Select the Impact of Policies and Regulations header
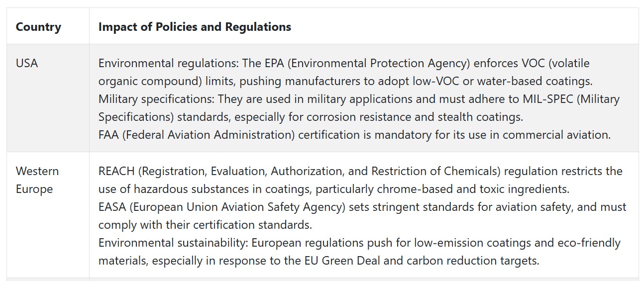 (195, 27)
